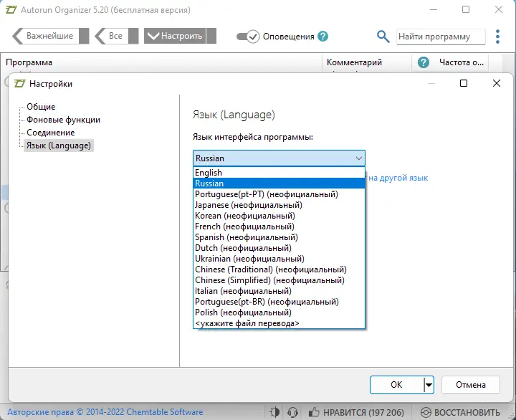Choose <укажите файл перевода> option
The width and height of the screenshot is (516, 420).
click(279, 323)
